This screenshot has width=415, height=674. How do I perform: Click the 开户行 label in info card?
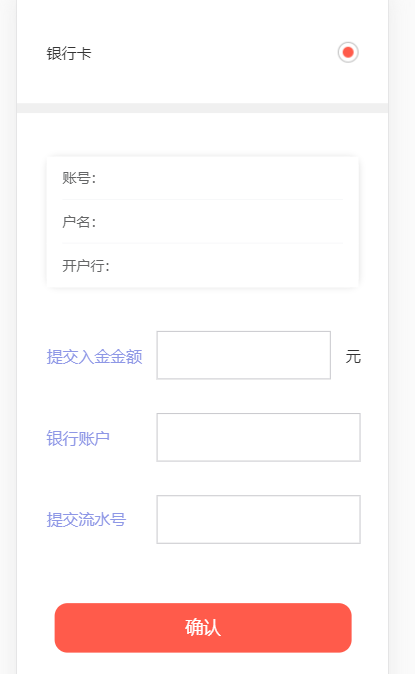click(86, 266)
